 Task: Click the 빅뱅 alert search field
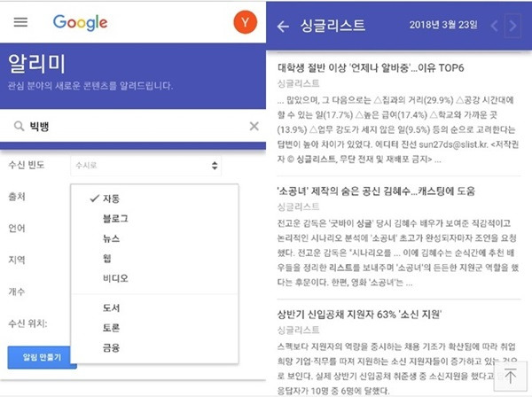(133, 126)
